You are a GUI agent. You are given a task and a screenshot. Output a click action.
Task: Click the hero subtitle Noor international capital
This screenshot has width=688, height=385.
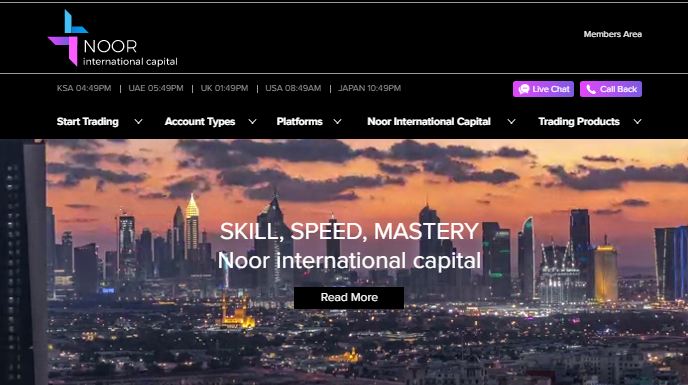pyautogui.click(x=349, y=261)
